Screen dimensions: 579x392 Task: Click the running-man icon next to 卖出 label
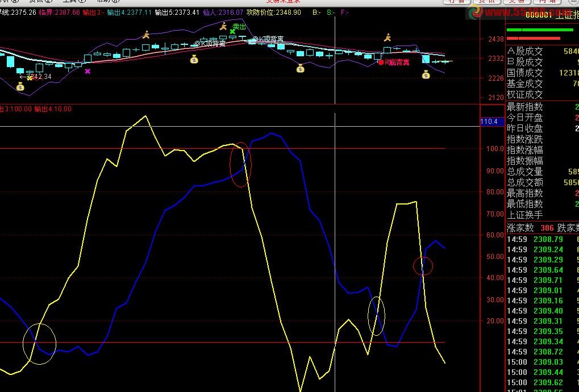pyautogui.click(x=223, y=26)
